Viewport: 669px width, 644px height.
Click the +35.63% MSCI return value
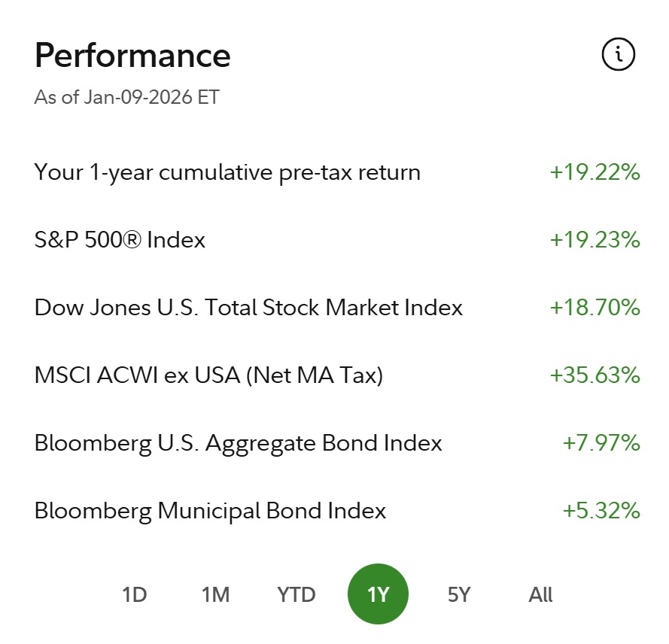pyautogui.click(x=594, y=375)
